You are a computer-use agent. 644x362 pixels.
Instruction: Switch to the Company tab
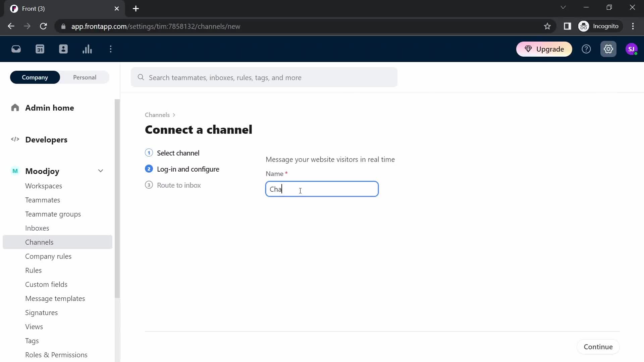pyautogui.click(x=35, y=77)
